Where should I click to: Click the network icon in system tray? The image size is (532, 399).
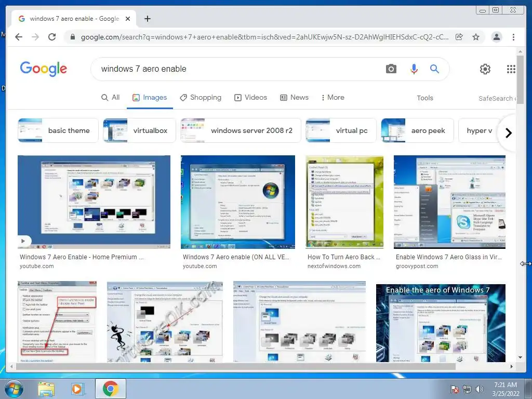pos(467,389)
